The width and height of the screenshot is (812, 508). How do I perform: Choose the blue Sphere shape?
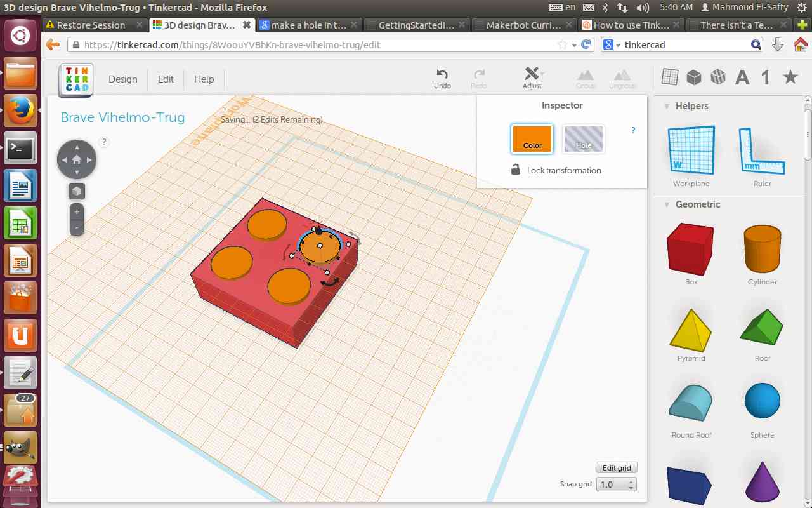[762, 401]
